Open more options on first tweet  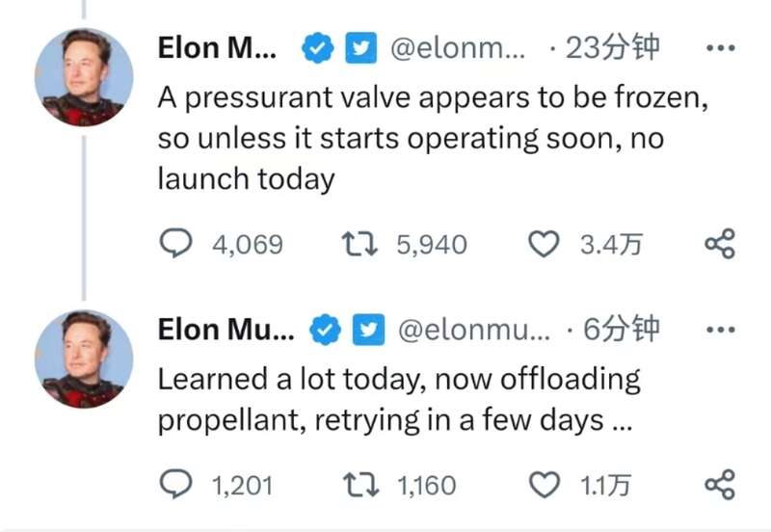click(719, 48)
